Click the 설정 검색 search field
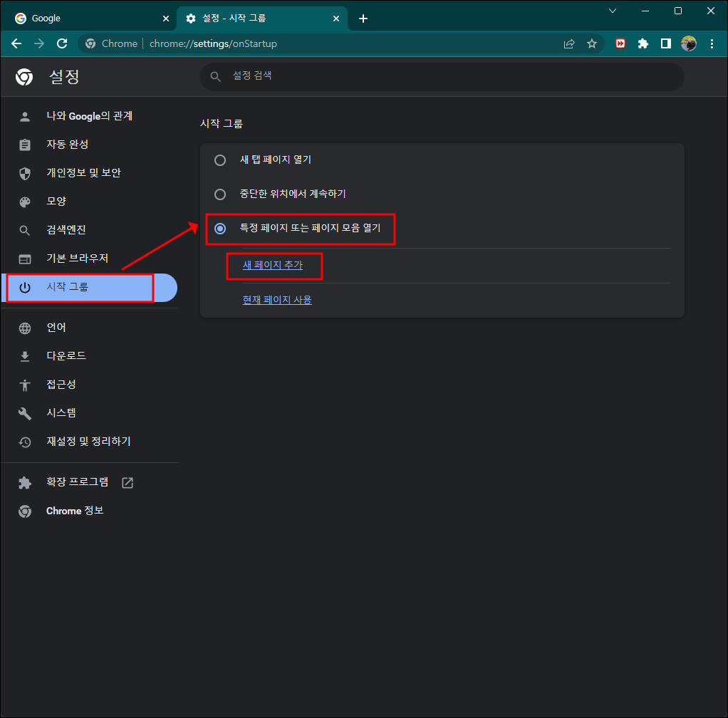This screenshot has width=728, height=718. 442,76
